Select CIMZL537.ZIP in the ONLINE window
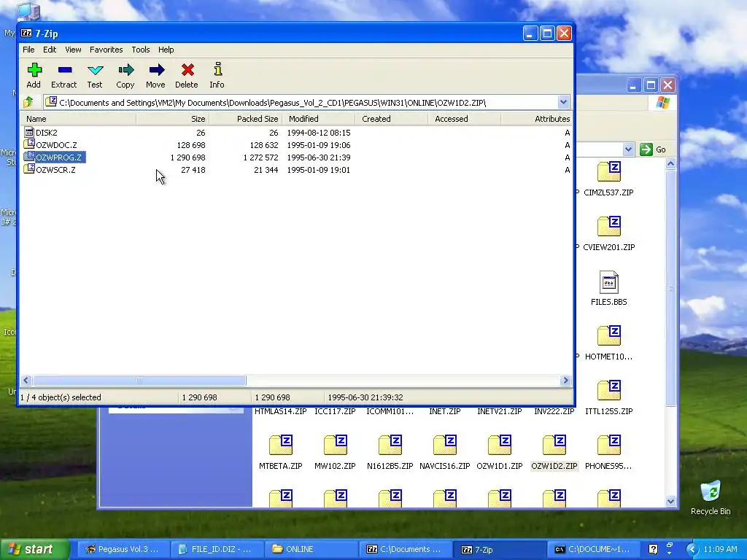This screenshot has width=747, height=560. click(x=608, y=172)
